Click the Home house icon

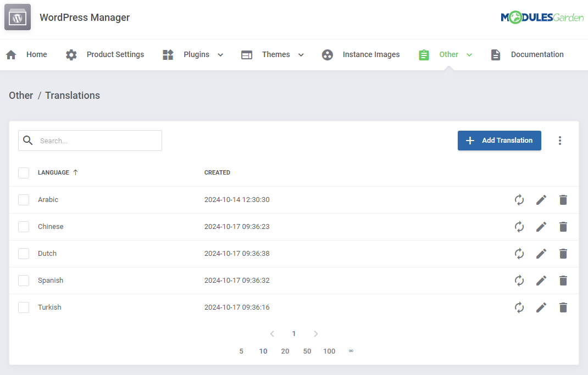11,55
